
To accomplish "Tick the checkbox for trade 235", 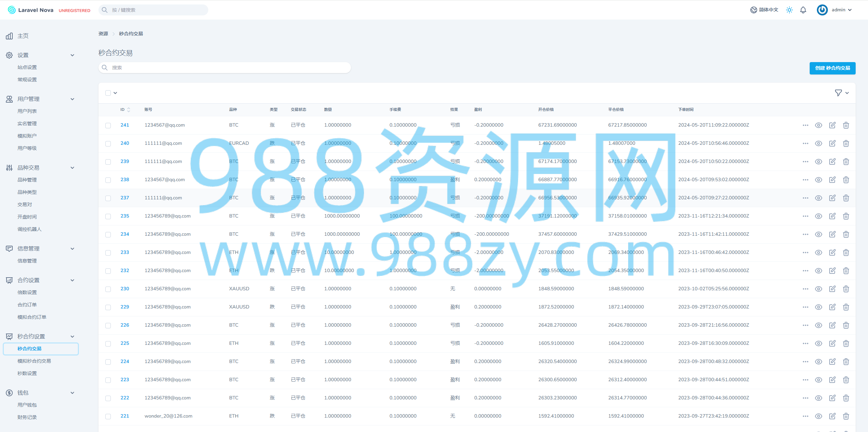I will 108,216.
